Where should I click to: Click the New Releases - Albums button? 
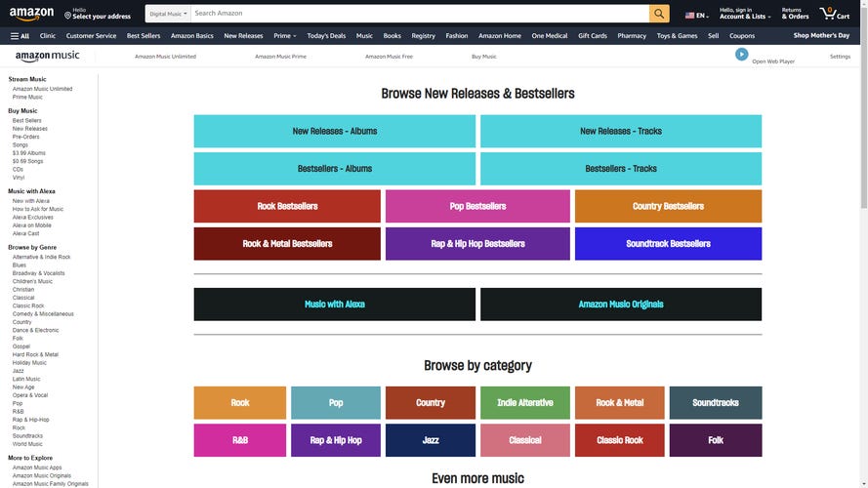pos(334,131)
